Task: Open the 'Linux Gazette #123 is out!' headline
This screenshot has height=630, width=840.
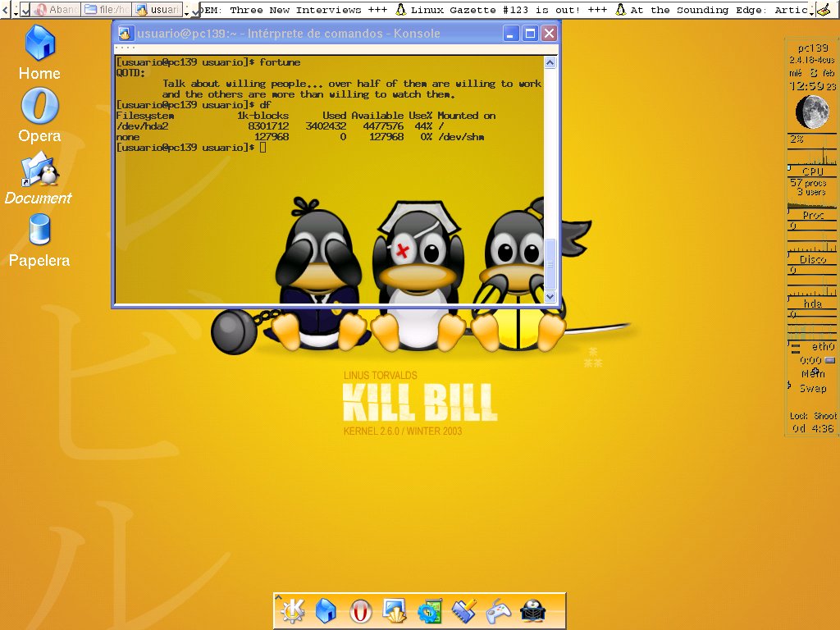Action: (495, 10)
